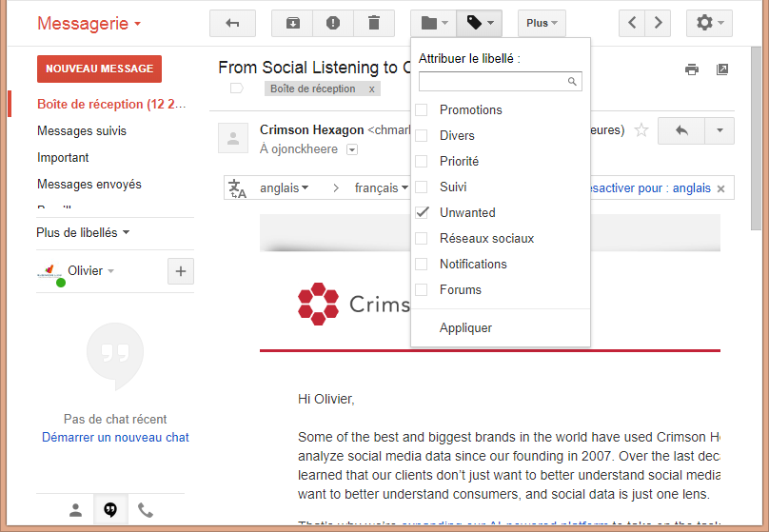The width and height of the screenshot is (769, 532).
Task: Expand Plus de libellés
Action: (x=83, y=232)
